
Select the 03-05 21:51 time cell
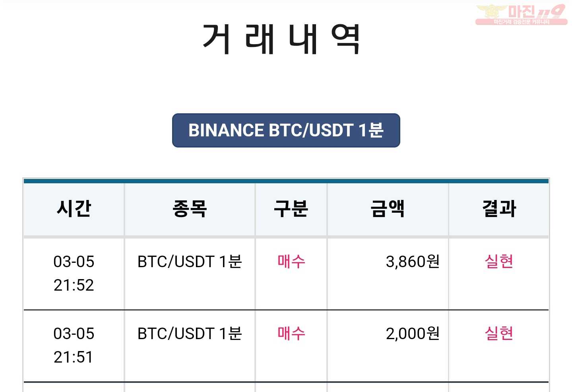click(x=74, y=345)
